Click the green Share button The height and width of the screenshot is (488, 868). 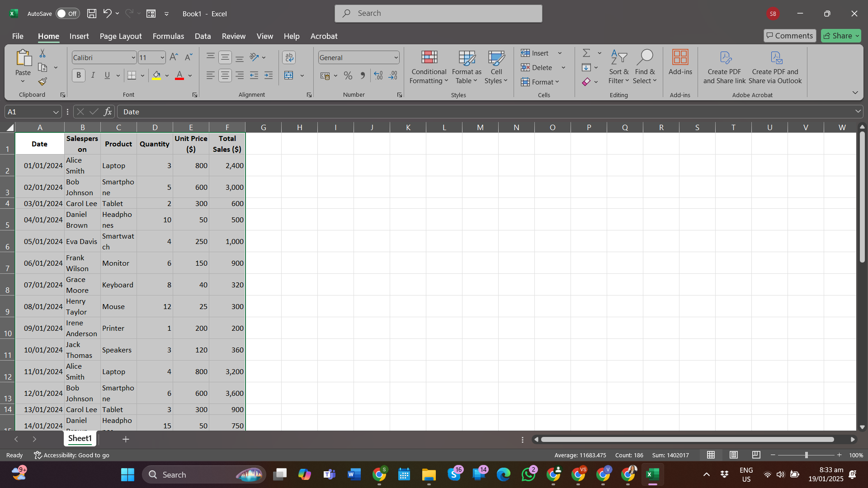(841, 36)
